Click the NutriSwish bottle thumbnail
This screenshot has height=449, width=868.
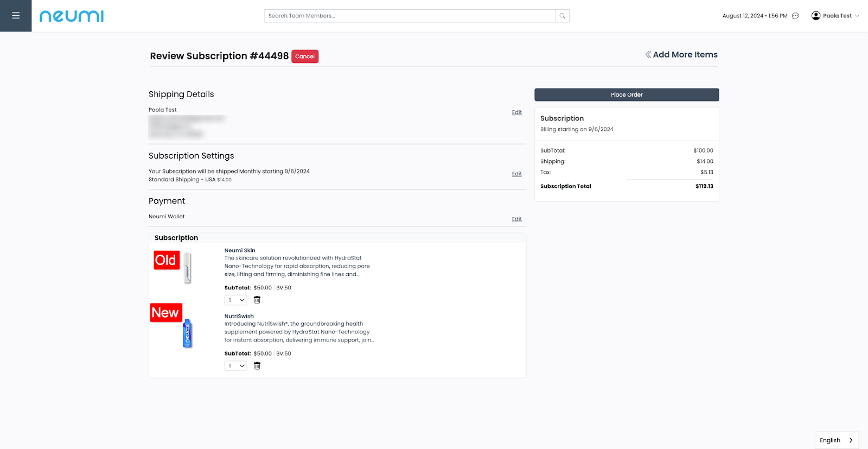(x=187, y=333)
